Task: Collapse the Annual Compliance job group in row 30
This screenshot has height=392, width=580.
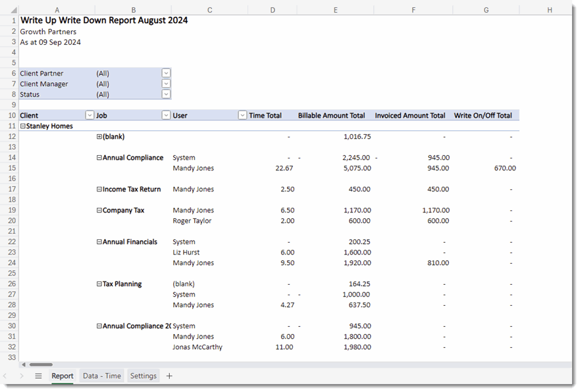Action: [99, 326]
